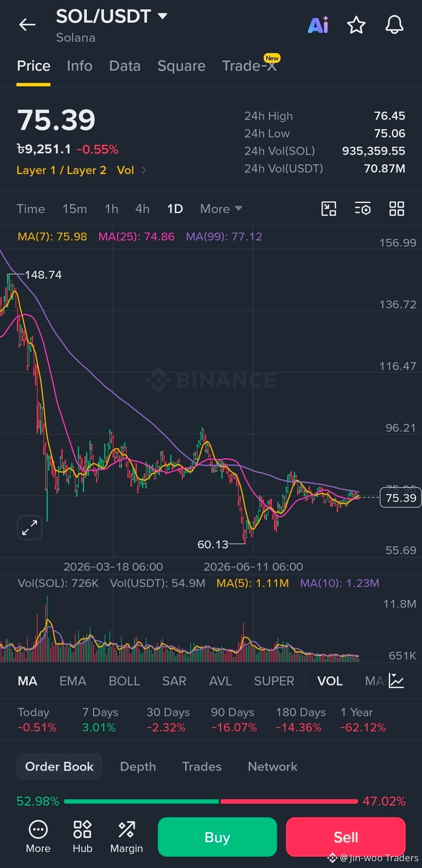Tap the MA(7): 75.98 indicator label
Image resolution: width=422 pixels, height=868 pixels.
click(52, 237)
